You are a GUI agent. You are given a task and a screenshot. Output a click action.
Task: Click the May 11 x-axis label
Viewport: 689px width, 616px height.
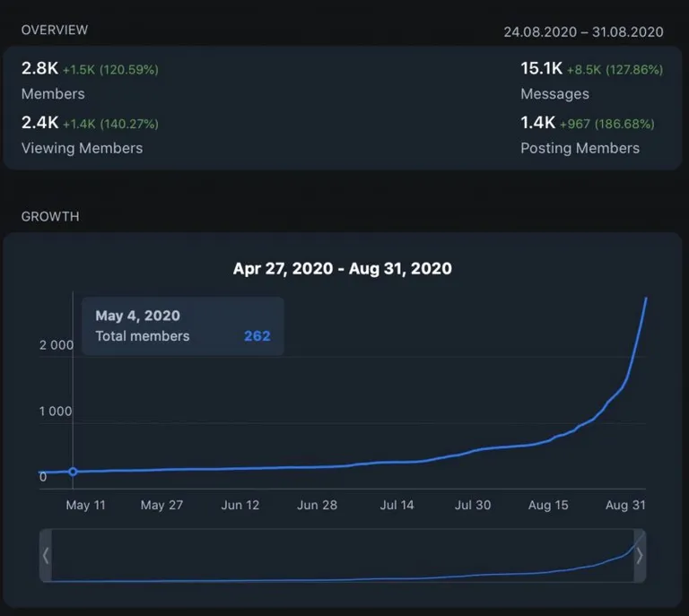coord(86,505)
